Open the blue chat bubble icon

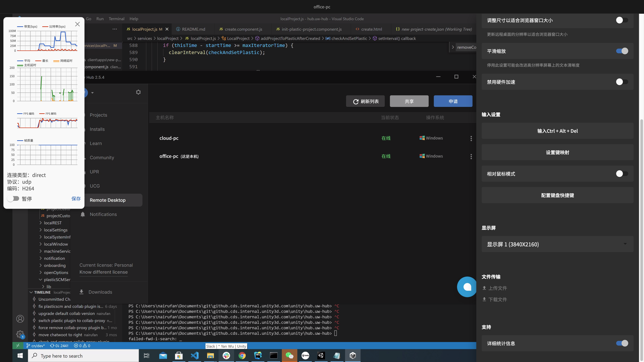coord(467,287)
